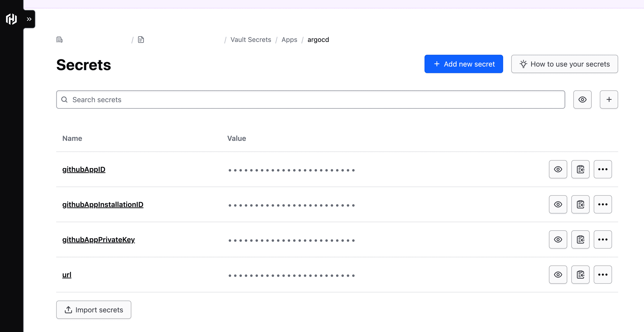
Task: Click the Search secrets input field
Action: click(x=310, y=99)
